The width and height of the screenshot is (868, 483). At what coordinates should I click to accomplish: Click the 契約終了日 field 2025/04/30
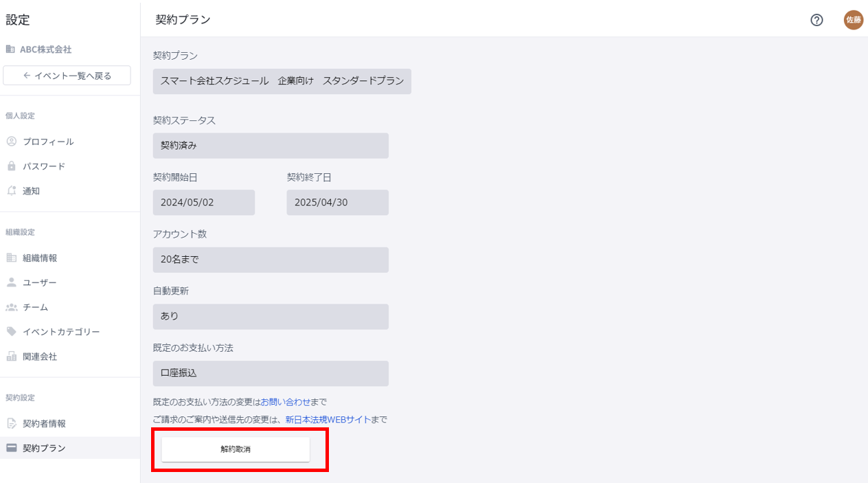[338, 203]
